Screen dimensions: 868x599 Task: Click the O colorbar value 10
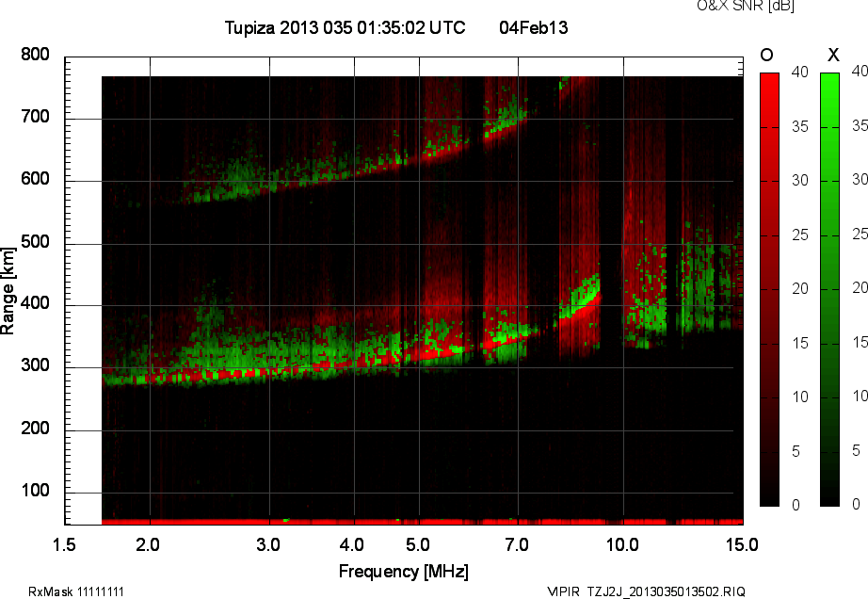tap(800, 397)
